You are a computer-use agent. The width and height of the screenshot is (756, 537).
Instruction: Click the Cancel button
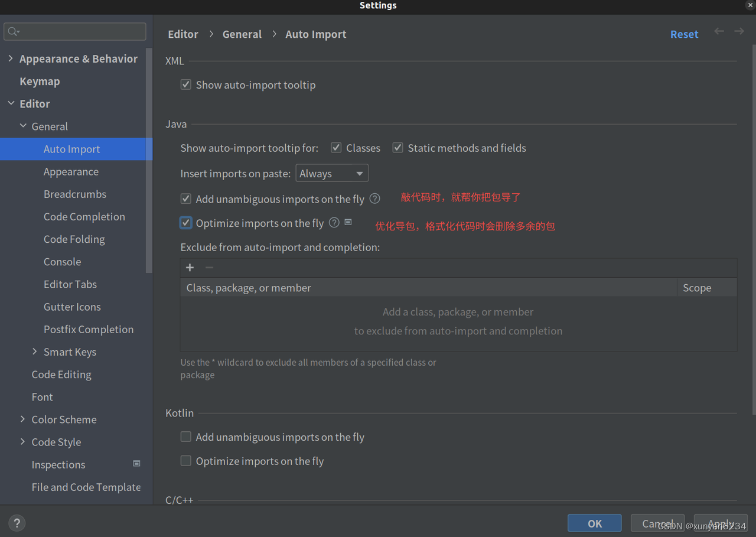[657, 523]
